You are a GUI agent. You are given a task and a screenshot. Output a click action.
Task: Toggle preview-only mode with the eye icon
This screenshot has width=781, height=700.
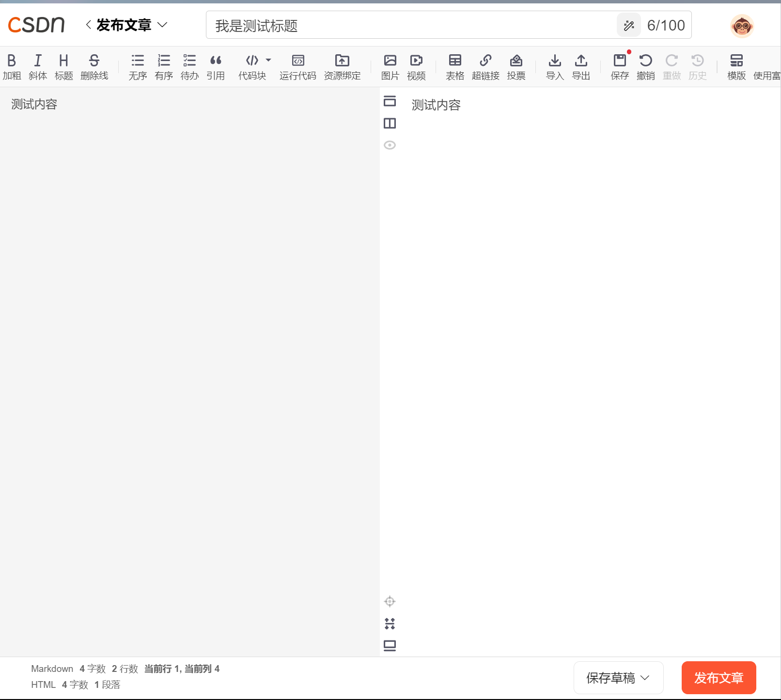pyautogui.click(x=390, y=145)
